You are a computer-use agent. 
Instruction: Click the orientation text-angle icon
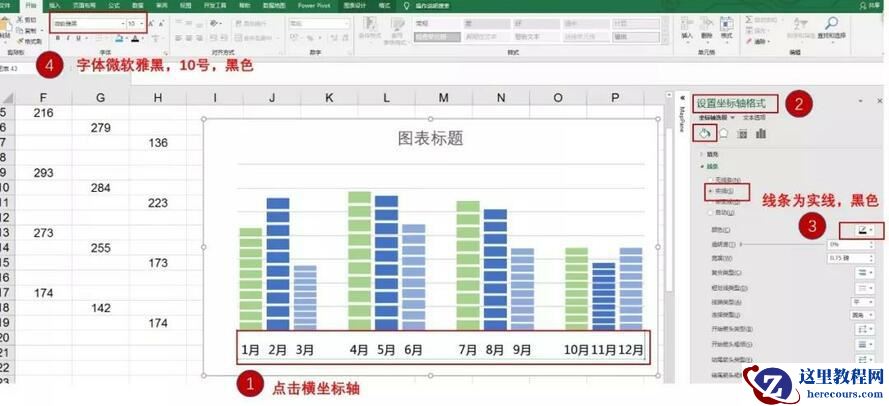pyautogui.click(x=214, y=23)
